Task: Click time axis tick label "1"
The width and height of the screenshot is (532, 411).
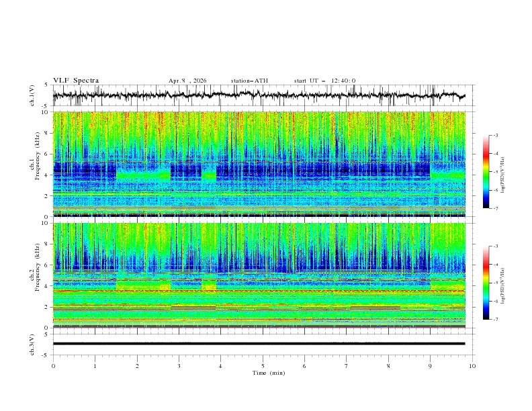Action: tap(95, 366)
